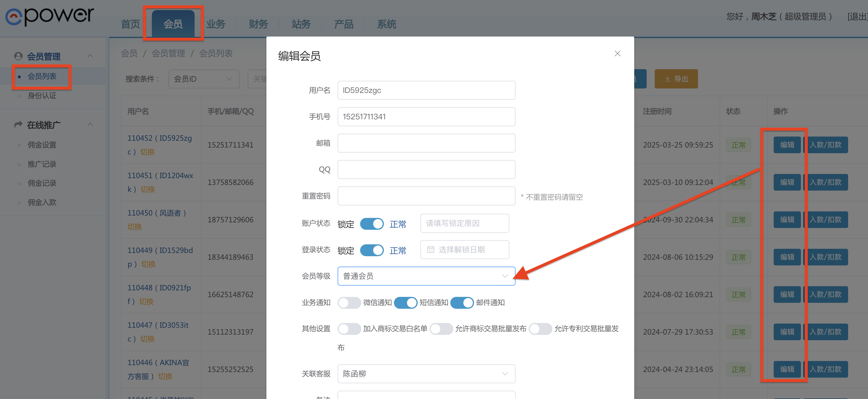Select 佣金入款 in sidebar
The height and width of the screenshot is (399, 868).
(x=42, y=202)
